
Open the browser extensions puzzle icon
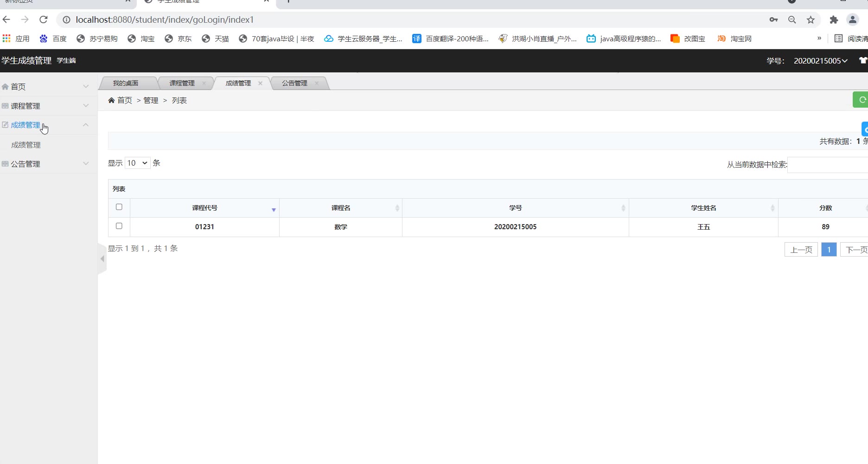point(834,19)
